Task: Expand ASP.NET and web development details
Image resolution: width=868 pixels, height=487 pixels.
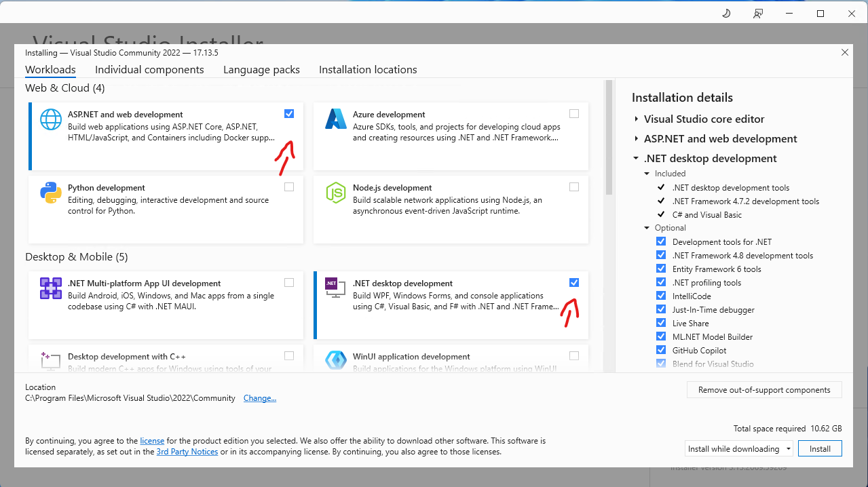Action: coord(637,139)
